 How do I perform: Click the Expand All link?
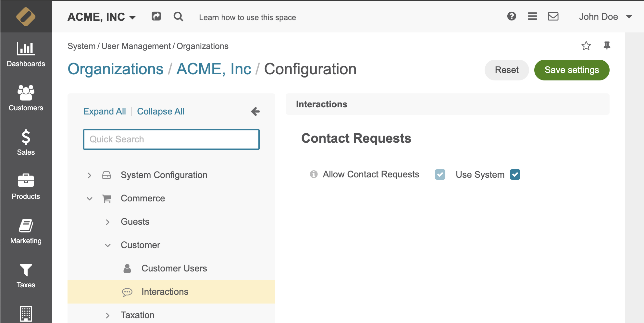pos(104,111)
